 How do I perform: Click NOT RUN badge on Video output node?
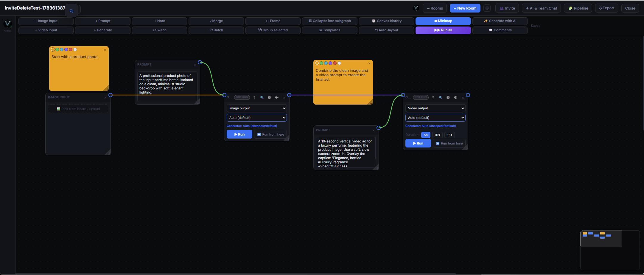[421, 97]
